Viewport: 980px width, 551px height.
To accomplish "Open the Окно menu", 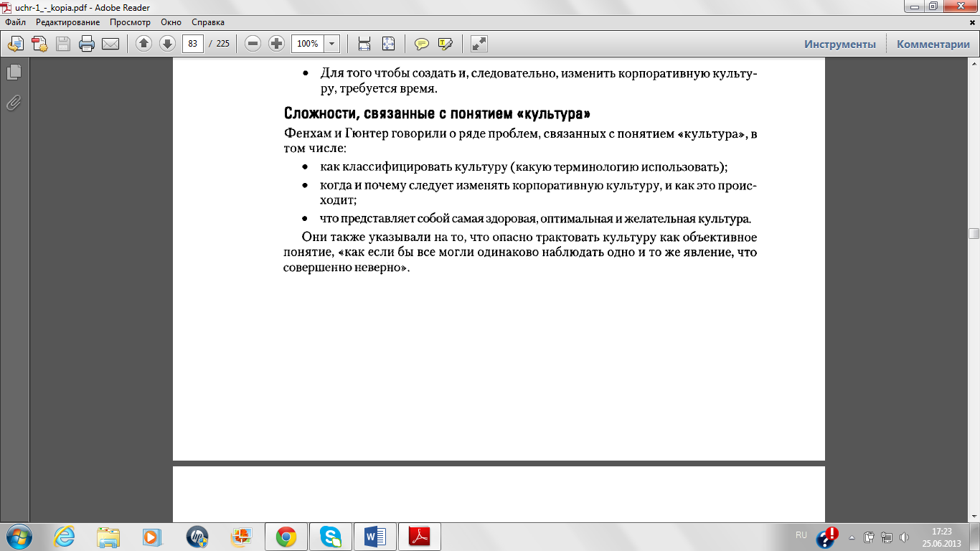I will (x=171, y=22).
